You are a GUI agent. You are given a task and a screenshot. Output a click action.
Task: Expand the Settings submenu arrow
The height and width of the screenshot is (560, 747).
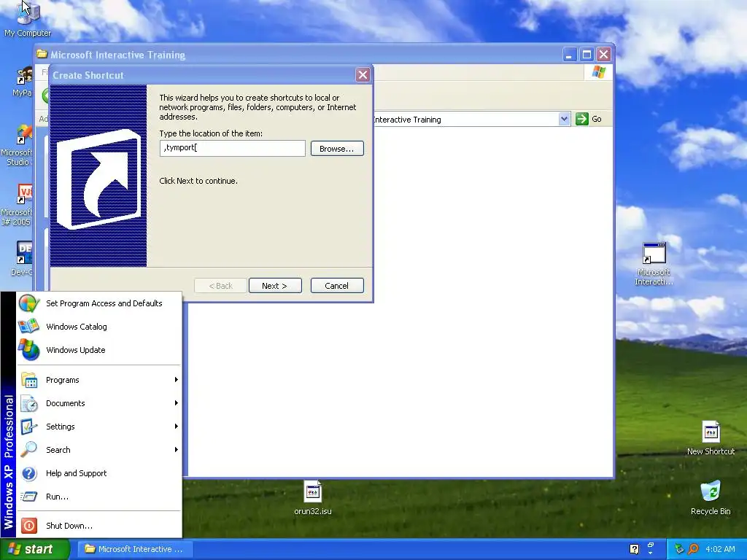click(x=177, y=426)
